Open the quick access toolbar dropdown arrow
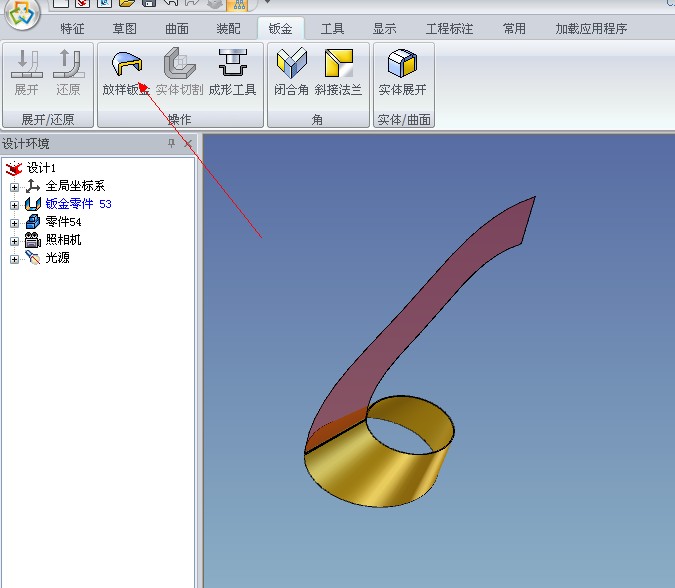Viewport: 675px width, 588px height. (x=267, y=2)
